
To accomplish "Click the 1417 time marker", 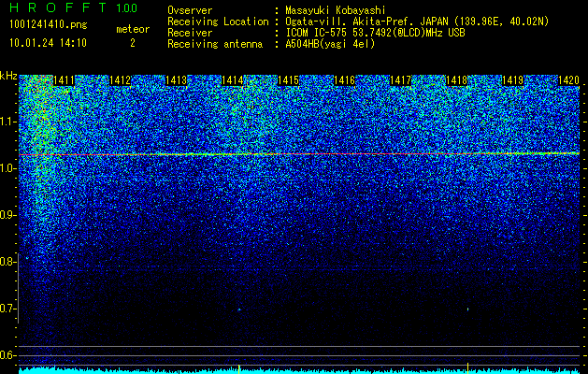I will click(400, 80).
